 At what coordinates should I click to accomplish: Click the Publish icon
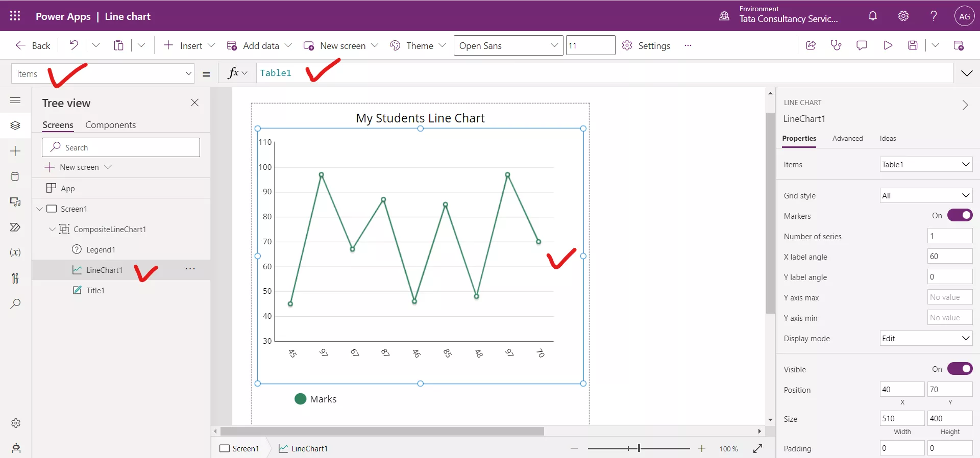[959, 45]
